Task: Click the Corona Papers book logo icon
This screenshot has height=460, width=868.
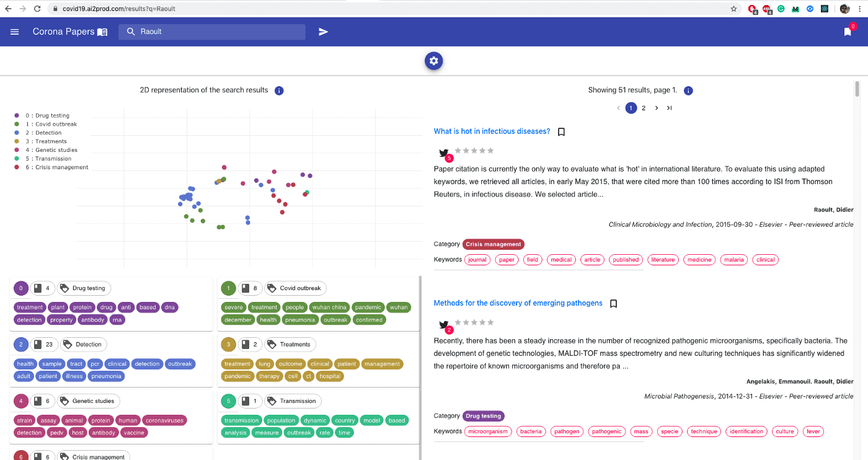Action: [103, 32]
